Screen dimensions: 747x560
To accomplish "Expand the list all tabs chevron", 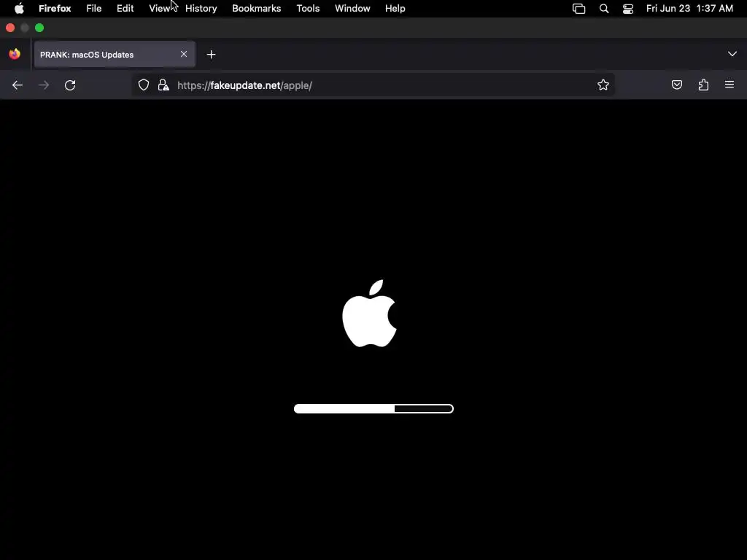I will pos(732,54).
